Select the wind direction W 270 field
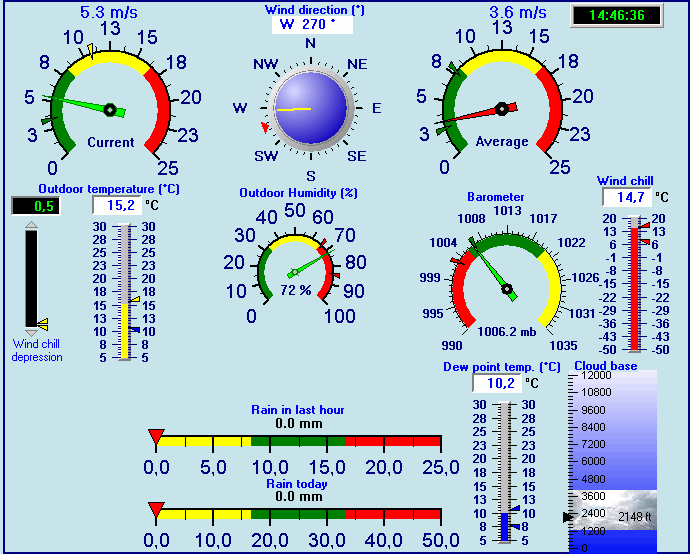This screenshot has width=690, height=554. pyautogui.click(x=310, y=24)
